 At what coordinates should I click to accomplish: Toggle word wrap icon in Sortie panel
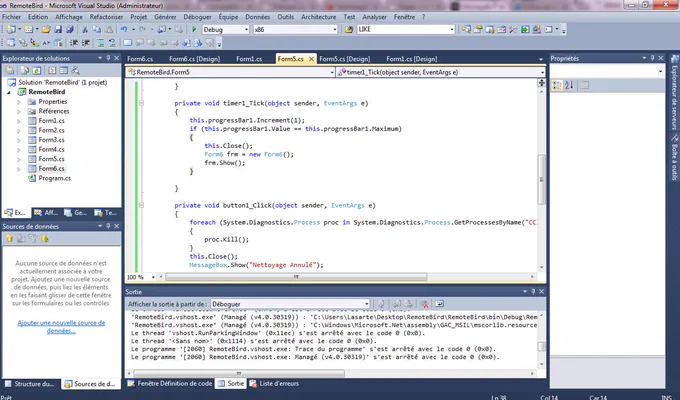pos(439,304)
